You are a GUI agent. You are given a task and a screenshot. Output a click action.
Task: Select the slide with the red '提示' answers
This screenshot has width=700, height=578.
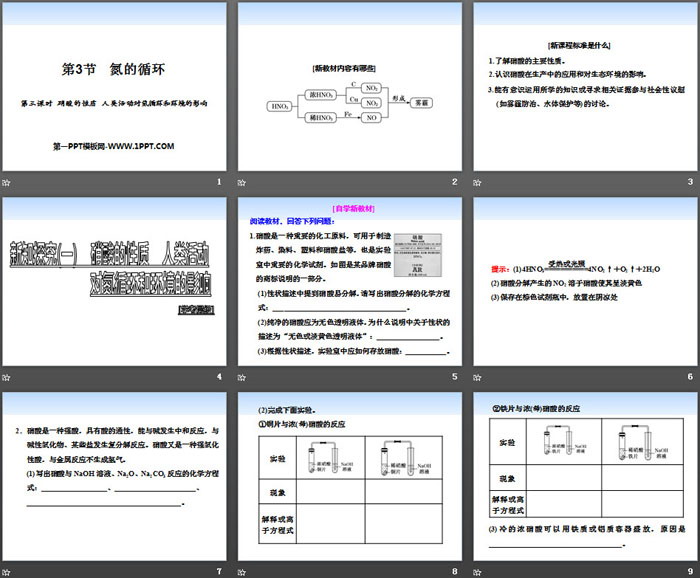[x=582, y=281]
